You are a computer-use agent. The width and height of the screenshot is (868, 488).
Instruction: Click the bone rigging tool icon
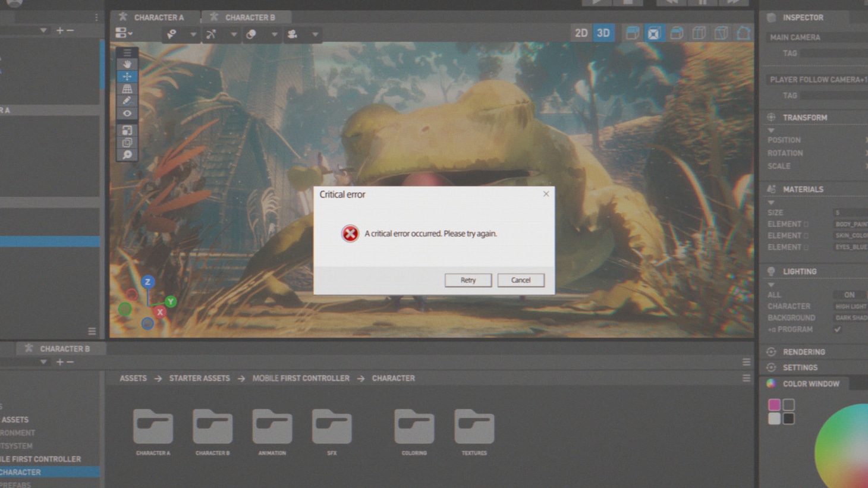(x=211, y=34)
